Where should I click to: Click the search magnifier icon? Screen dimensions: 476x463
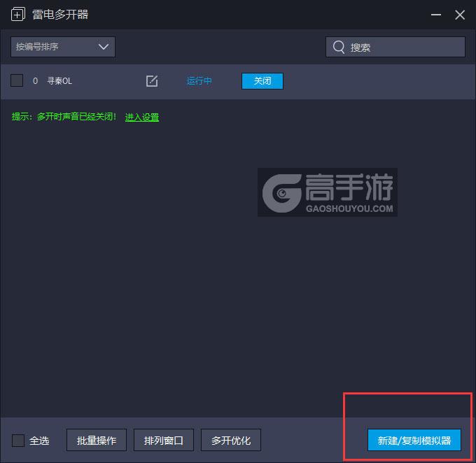pos(339,47)
